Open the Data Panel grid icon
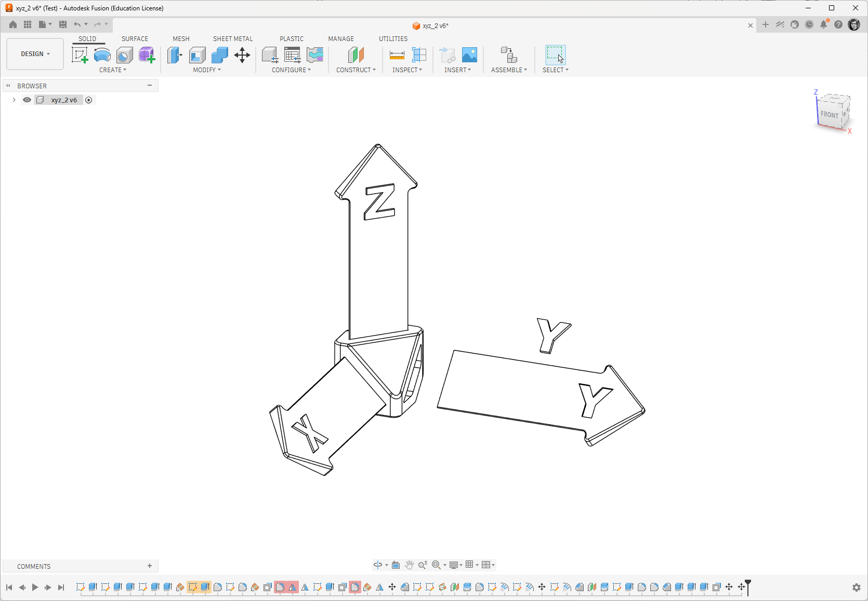 28,24
